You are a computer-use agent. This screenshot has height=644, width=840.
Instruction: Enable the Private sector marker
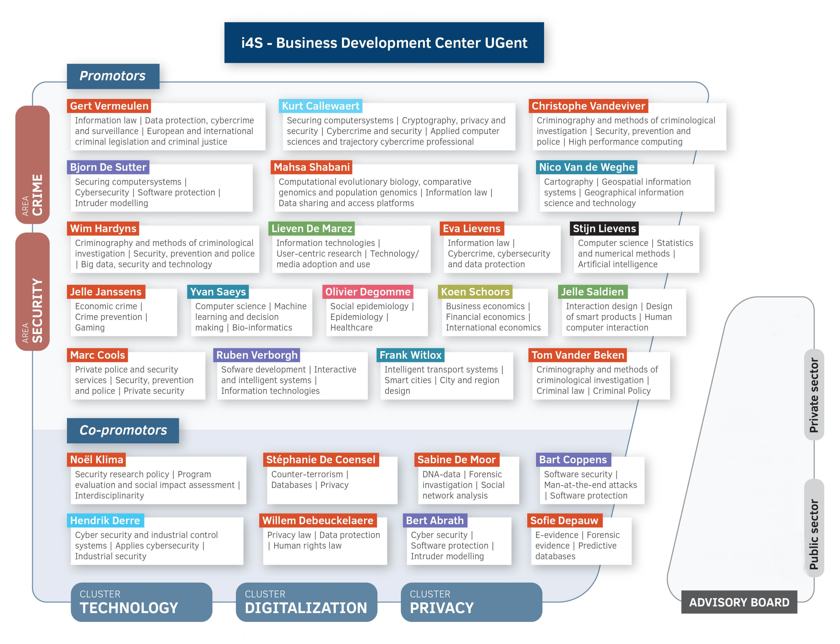coord(815,395)
